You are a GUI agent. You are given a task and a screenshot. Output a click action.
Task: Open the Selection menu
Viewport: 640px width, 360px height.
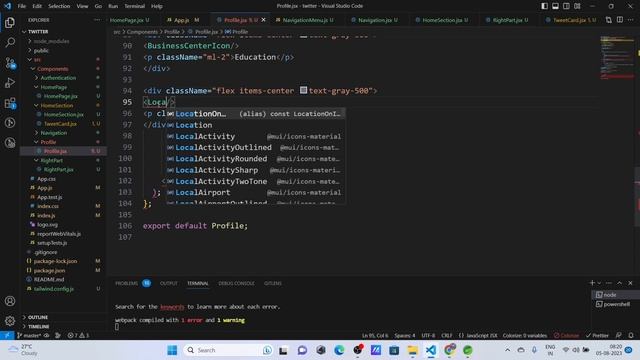(59, 6)
